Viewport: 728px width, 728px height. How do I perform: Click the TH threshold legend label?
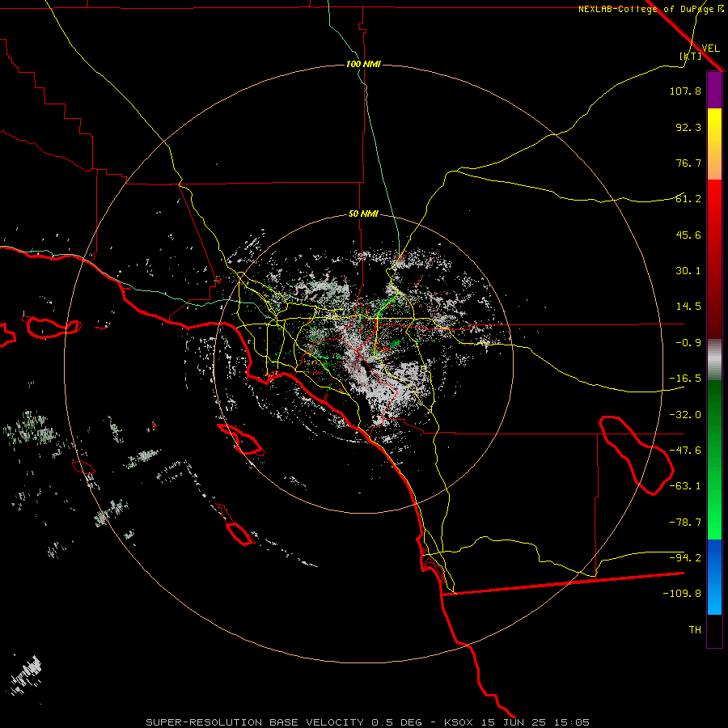click(695, 630)
